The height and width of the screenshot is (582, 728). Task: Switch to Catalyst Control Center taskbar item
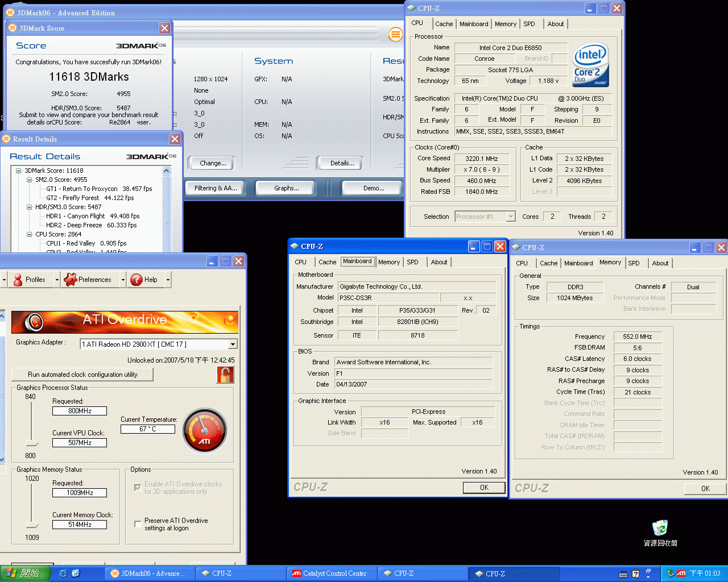[332, 573]
